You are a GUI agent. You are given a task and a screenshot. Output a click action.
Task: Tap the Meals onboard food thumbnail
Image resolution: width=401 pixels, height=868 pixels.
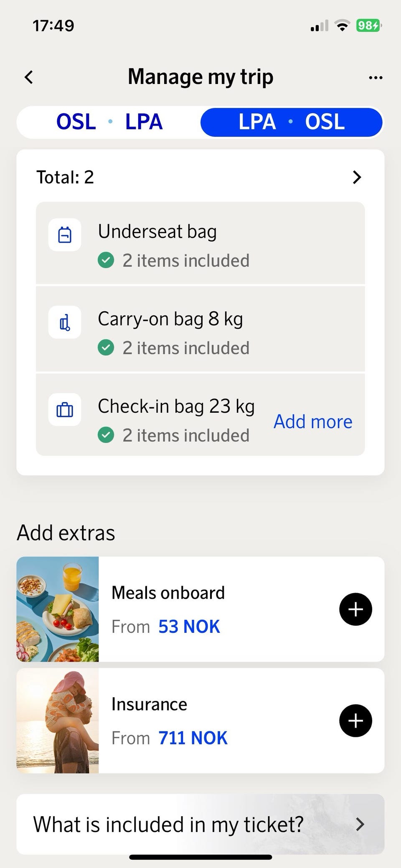58,609
